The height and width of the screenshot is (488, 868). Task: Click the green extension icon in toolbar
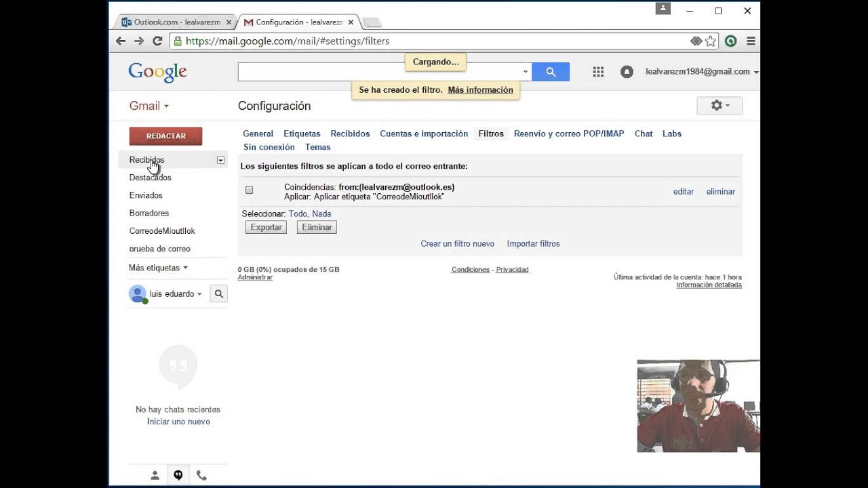[730, 41]
